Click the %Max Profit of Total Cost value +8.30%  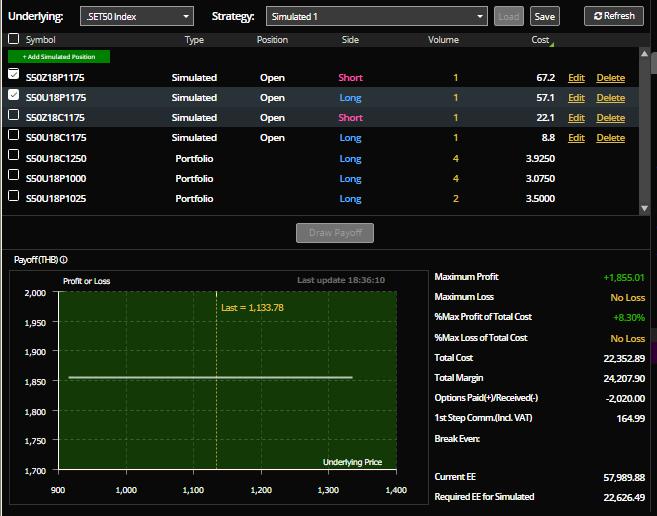pyautogui.click(x=629, y=318)
